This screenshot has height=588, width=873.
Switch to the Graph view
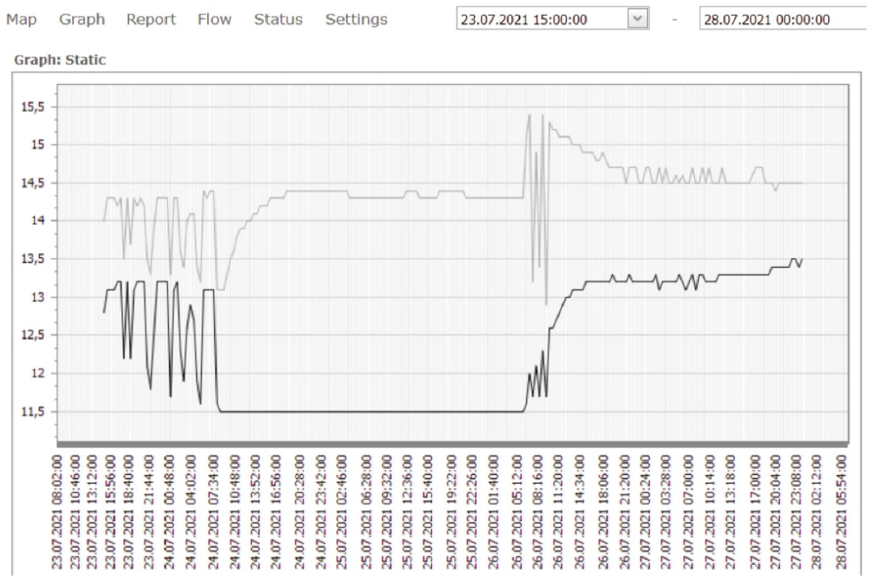coord(82,19)
